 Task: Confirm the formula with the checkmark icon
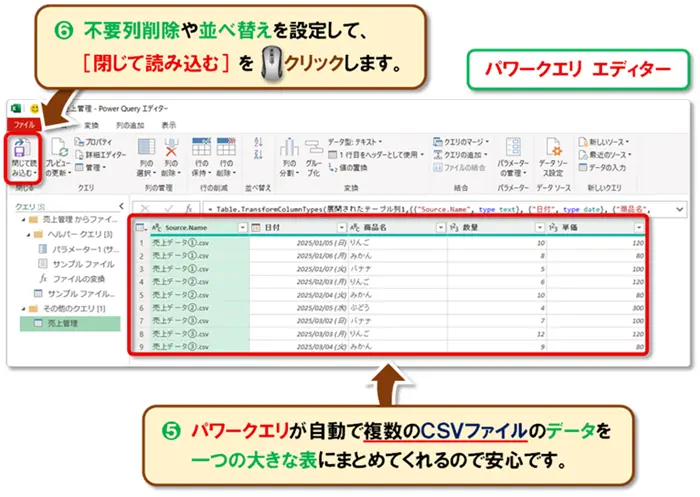click(168, 209)
